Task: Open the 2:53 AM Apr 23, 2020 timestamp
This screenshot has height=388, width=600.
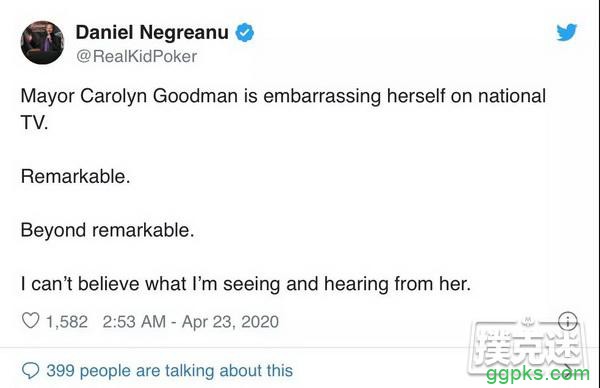Action: coord(191,321)
